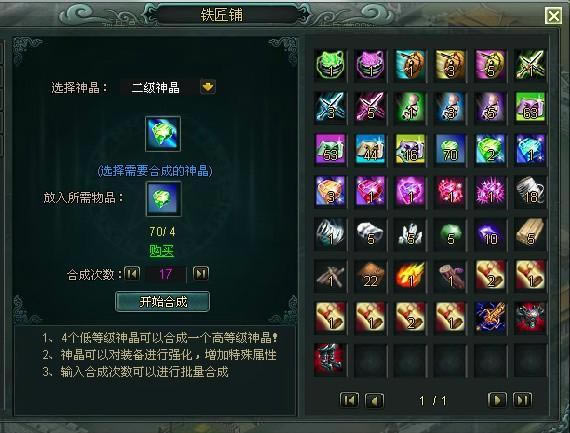Select the purple lightning sword item
570x433 pixels.
pos(490,318)
